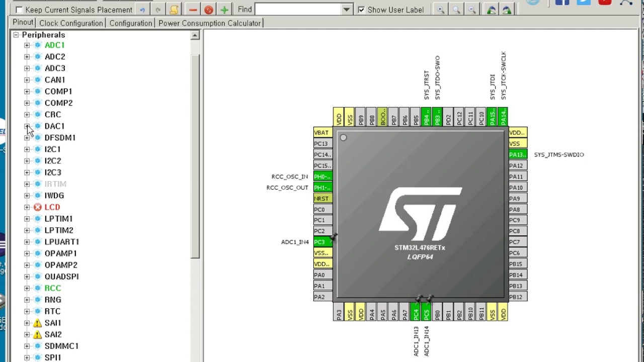Screen dimensions: 644x362
Task: Click the SYS_JTMS-SWDIO pin label
Action: pyautogui.click(x=559, y=154)
